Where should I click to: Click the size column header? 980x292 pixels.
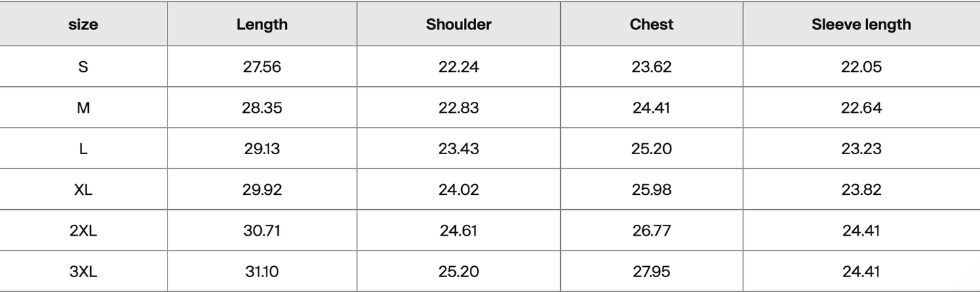[x=83, y=25]
